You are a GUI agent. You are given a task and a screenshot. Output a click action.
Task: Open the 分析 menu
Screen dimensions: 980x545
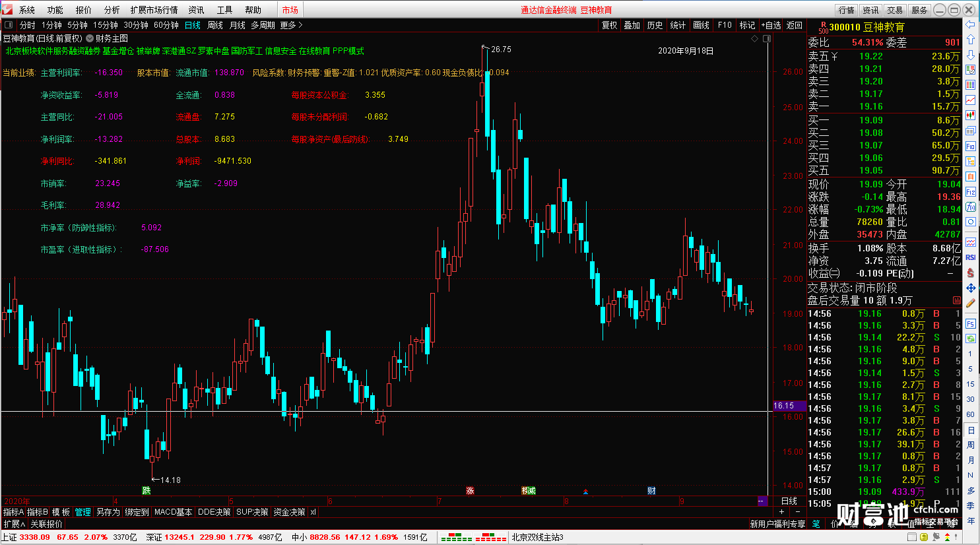point(112,10)
